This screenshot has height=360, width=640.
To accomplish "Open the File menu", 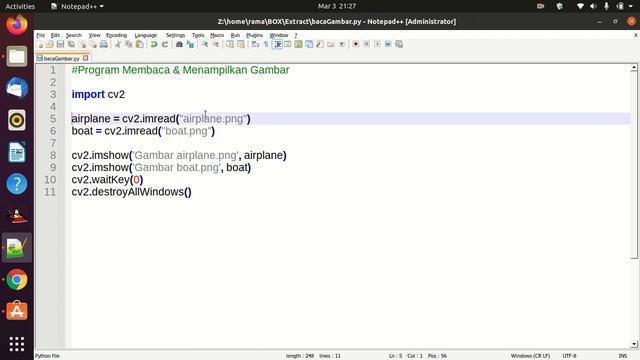I will point(40,35).
